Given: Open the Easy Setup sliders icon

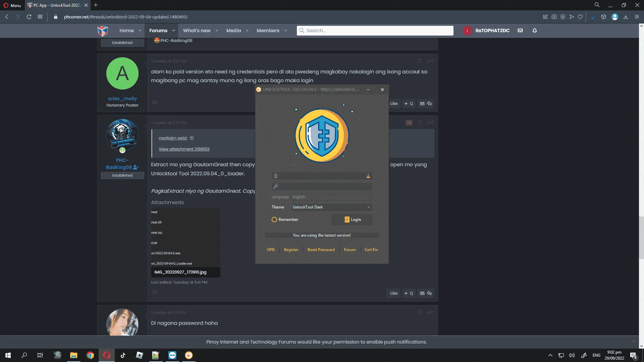Looking at the screenshot, I should pyautogui.click(x=637, y=17).
